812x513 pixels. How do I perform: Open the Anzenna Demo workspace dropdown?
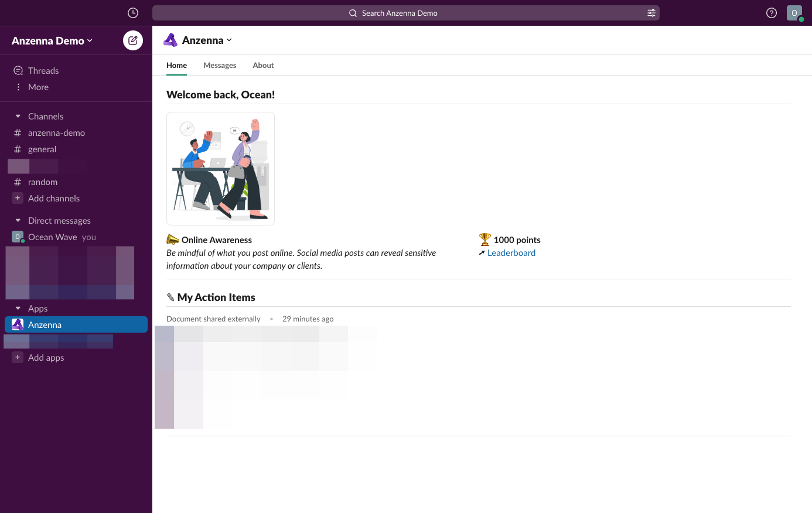coord(52,41)
